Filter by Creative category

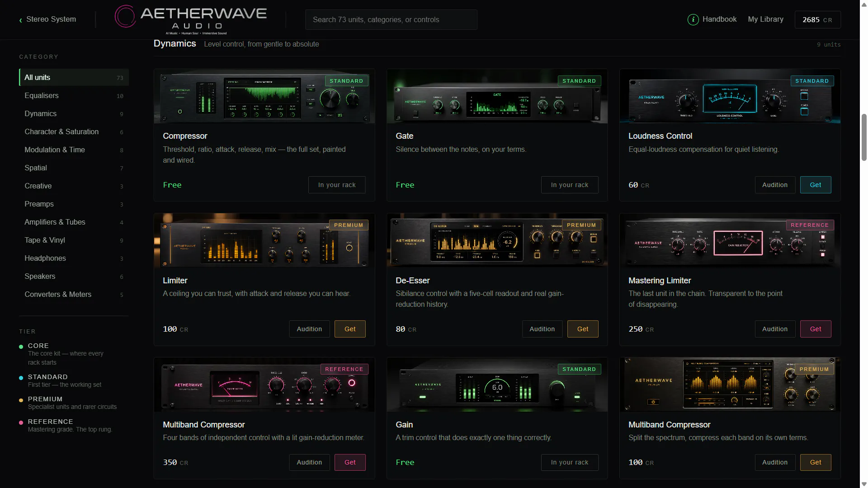click(x=74, y=186)
